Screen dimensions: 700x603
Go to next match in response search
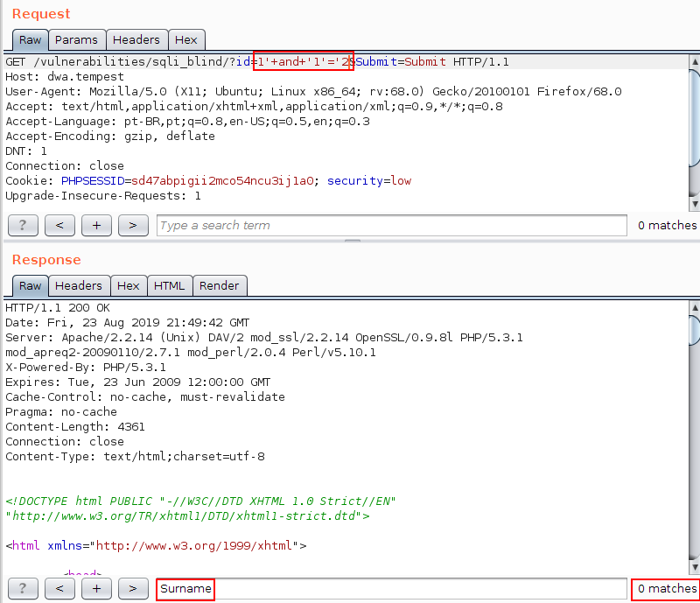click(x=133, y=589)
